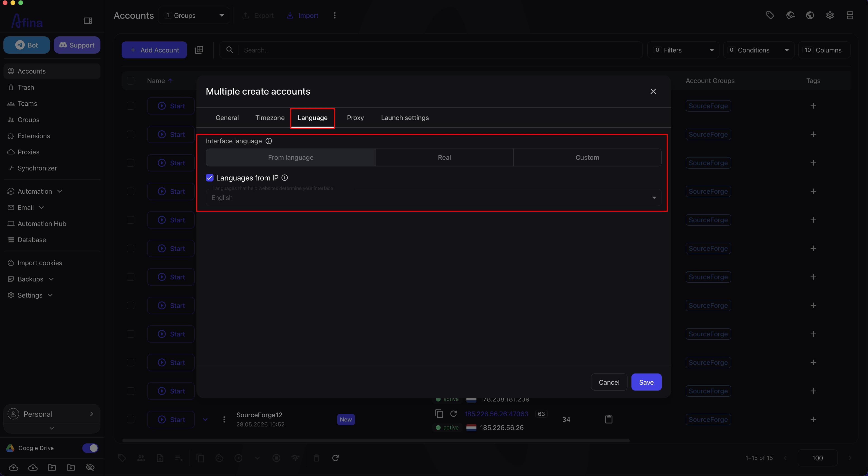Click Interface language info icon
868x476 pixels.
(269, 141)
